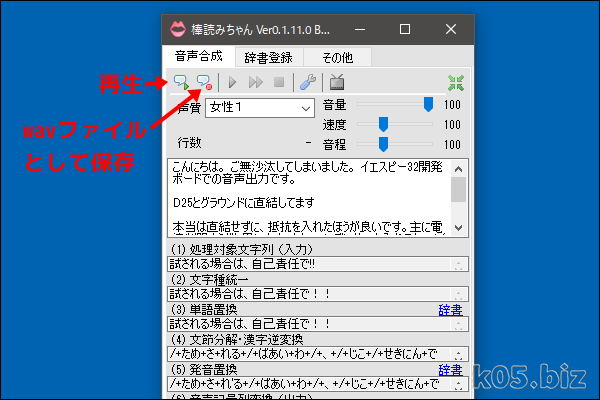Open the 辞書 link beside 発音置換
The width and height of the screenshot is (600, 400).
click(x=450, y=370)
